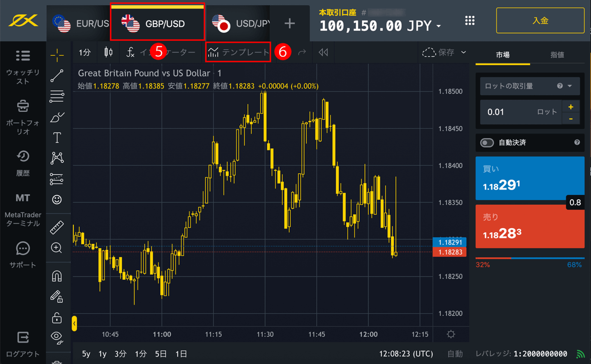Select the trend line drawing tool
The width and height of the screenshot is (591, 364).
click(57, 76)
